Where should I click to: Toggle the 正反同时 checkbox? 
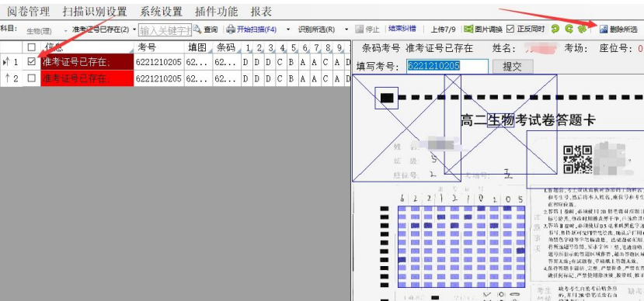click(510, 29)
